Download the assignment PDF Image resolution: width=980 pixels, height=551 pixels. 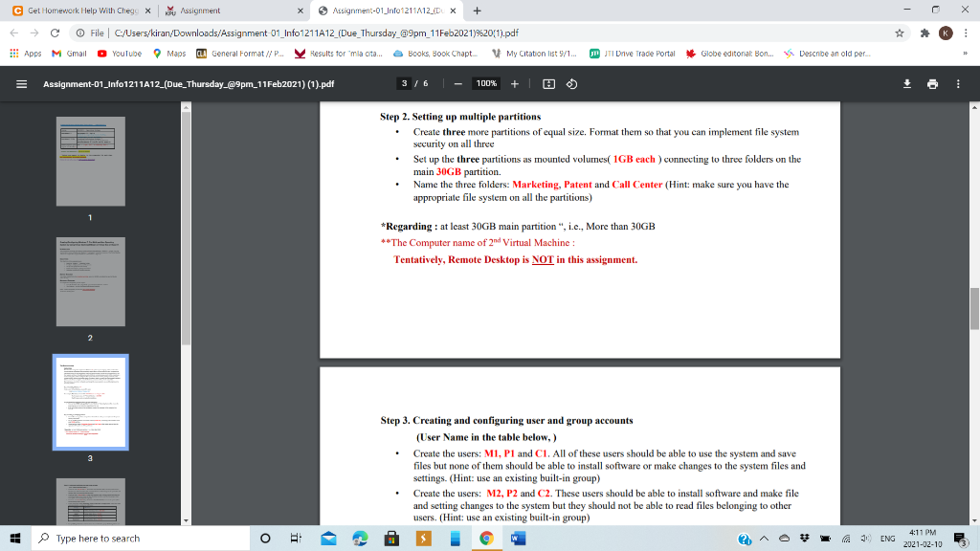click(x=906, y=83)
